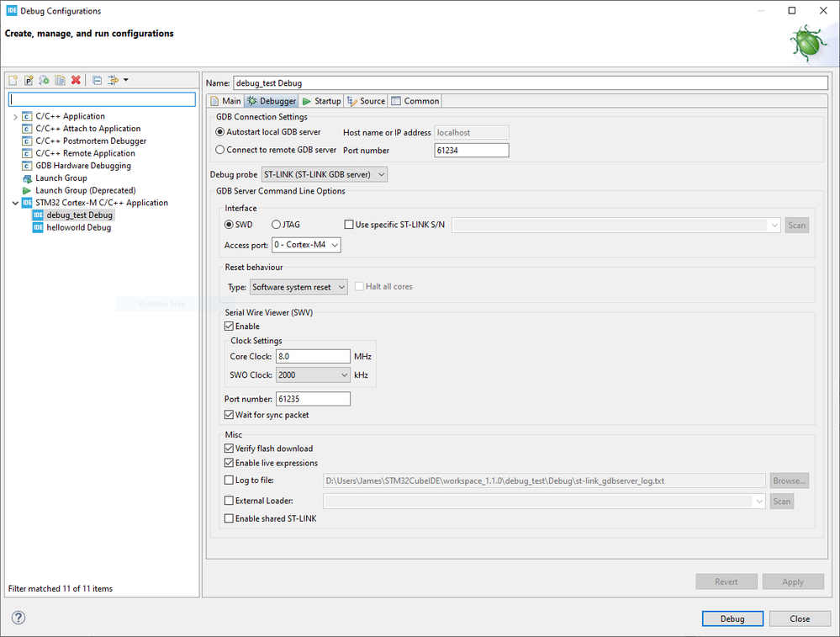
Task: Switch to the Common tab
Action: pyautogui.click(x=415, y=101)
